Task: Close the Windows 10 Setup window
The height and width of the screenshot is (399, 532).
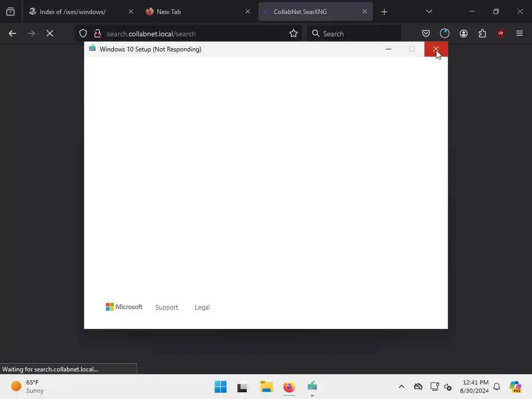Action: click(x=436, y=49)
